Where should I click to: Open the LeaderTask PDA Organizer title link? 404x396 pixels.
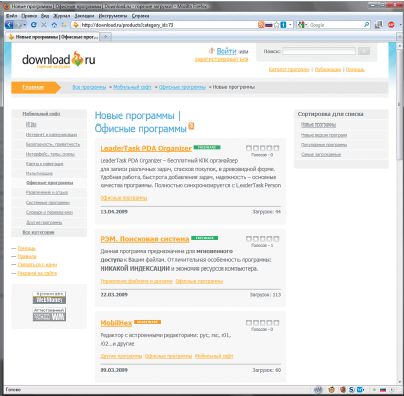pyautogui.click(x=146, y=148)
